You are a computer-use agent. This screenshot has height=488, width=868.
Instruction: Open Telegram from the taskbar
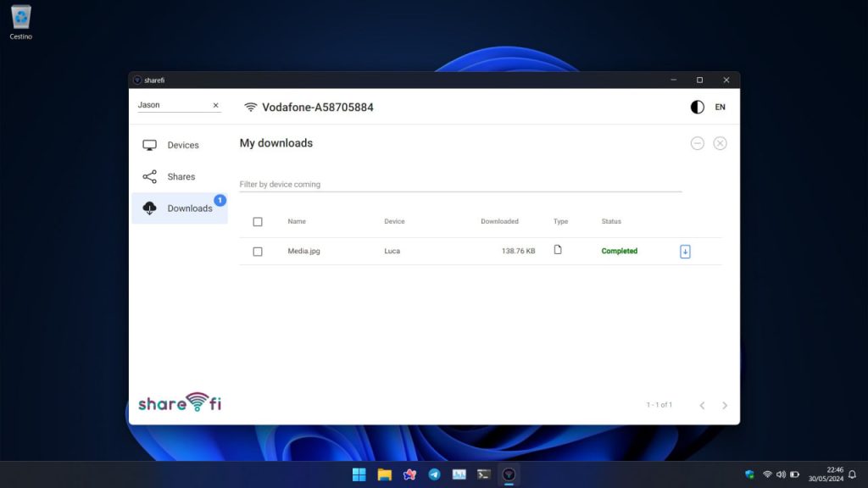[x=434, y=474]
